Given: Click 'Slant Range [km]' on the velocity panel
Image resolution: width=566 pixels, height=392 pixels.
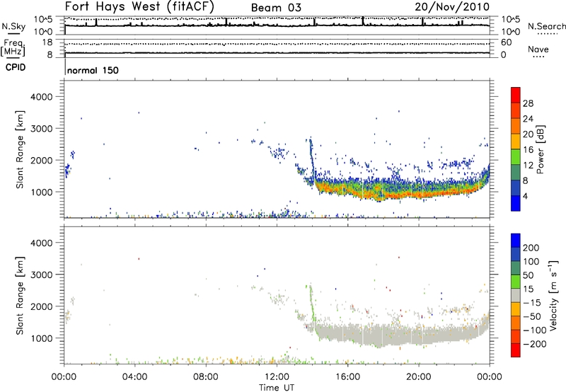Looking at the screenshot, I should click(x=20, y=295).
